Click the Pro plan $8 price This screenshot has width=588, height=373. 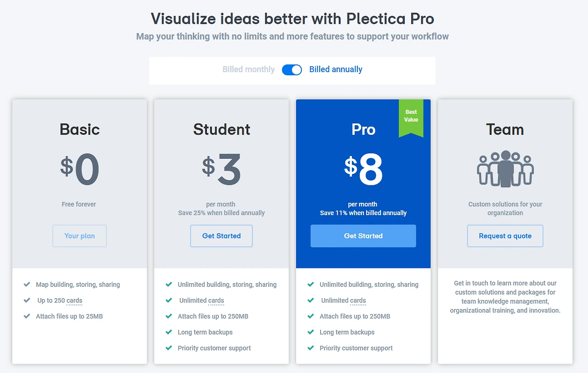(363, 170)
